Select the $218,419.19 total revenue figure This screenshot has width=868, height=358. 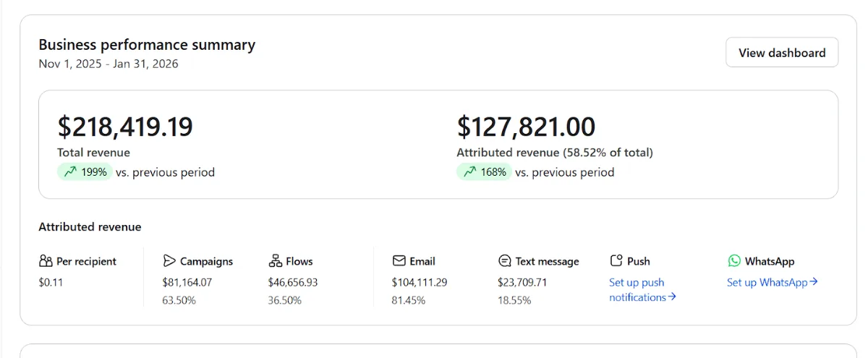[125, 127]
